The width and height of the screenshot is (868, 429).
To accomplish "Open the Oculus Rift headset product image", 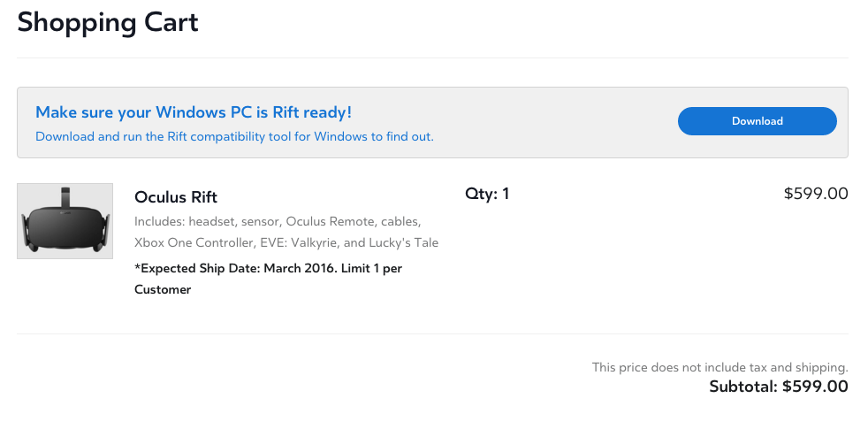I will pyautogui.click(x=65, y=221).
